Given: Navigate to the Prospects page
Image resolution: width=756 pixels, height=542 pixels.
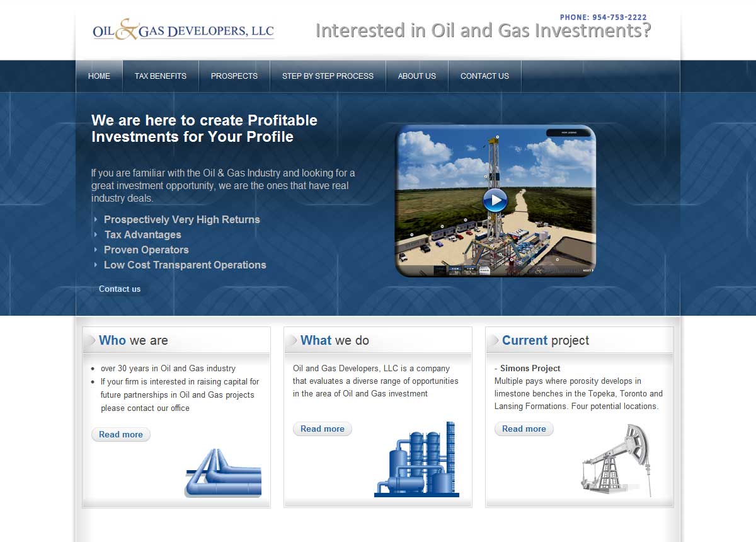Looking at the screenshot, I should [234, 76].
